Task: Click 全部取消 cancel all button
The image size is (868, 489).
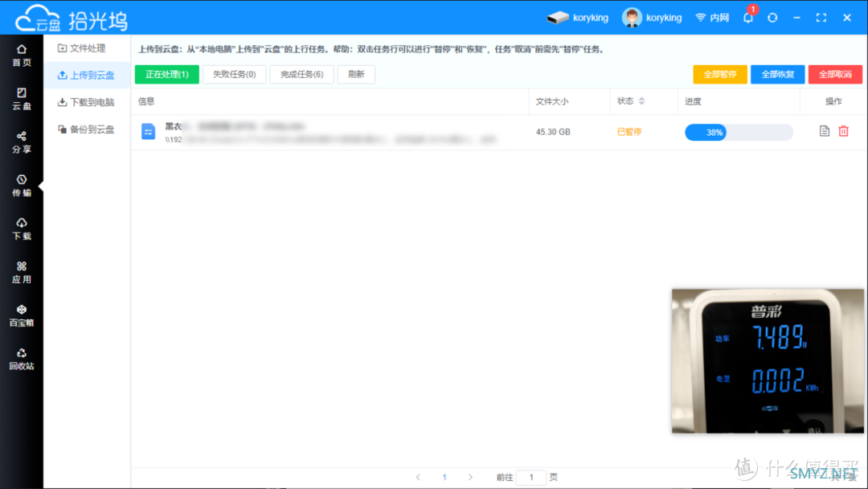Action: 835,74
